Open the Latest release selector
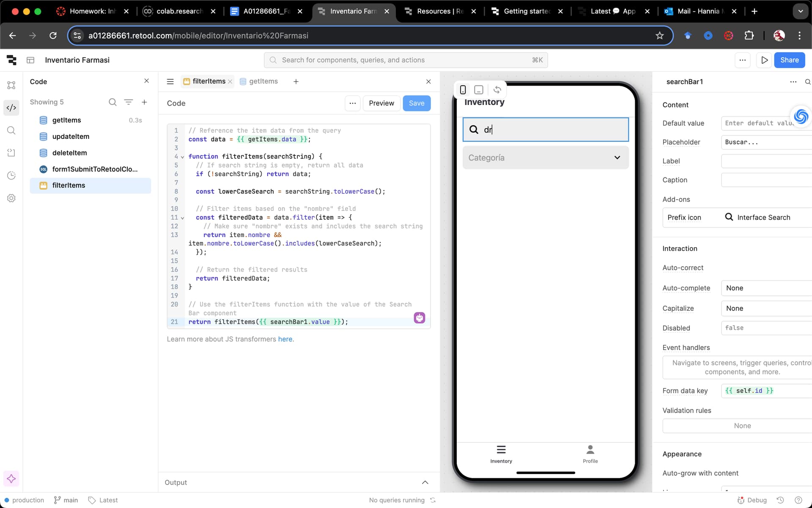Image resolution: width=812 pixels, height=508 pixels. pos(103,500)
